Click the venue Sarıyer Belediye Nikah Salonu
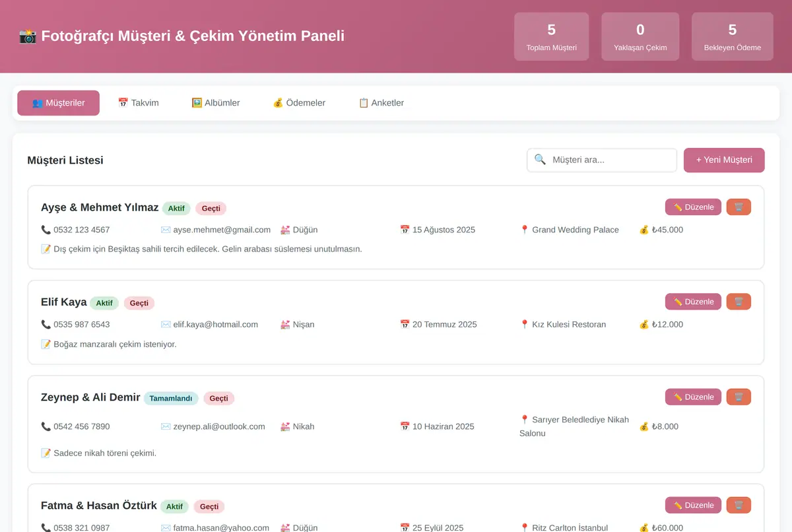 (x=574, y=426)
